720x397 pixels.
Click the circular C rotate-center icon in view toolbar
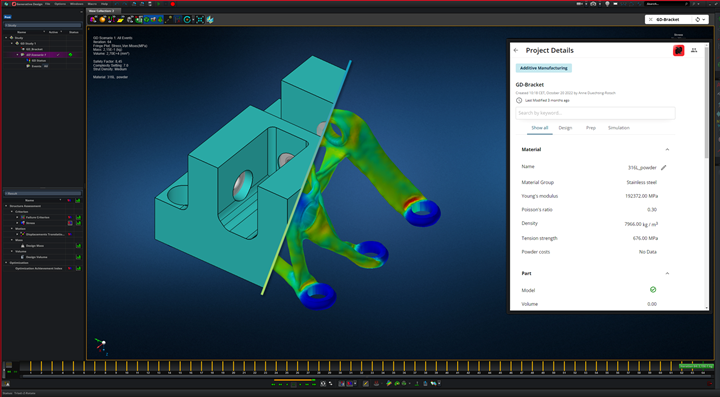187,19
